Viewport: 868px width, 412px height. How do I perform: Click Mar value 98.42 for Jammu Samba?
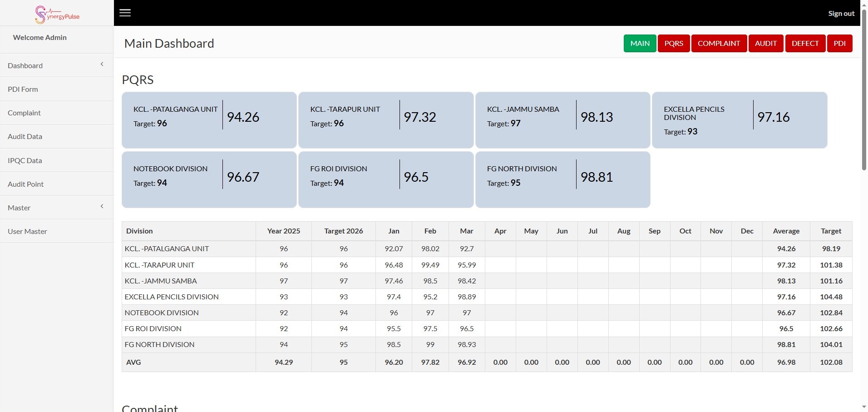[467, 281]
